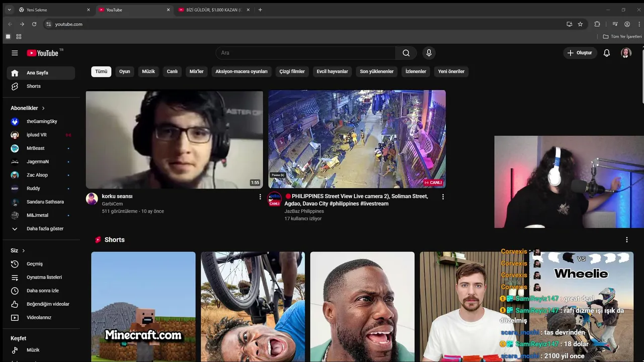Open korku seansı video options menu

point(260,197)
